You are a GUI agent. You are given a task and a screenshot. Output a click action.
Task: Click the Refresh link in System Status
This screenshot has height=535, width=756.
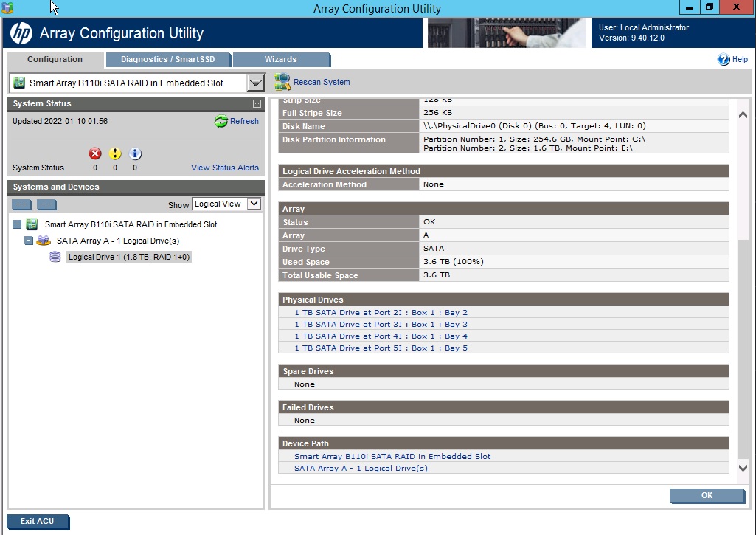(244, 121)
